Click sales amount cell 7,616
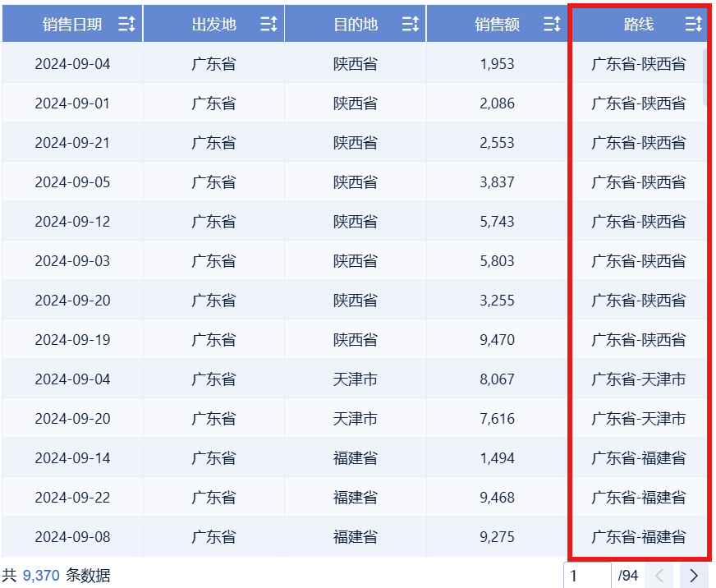This screenshot has width=716, height=588. pos(497,419)
